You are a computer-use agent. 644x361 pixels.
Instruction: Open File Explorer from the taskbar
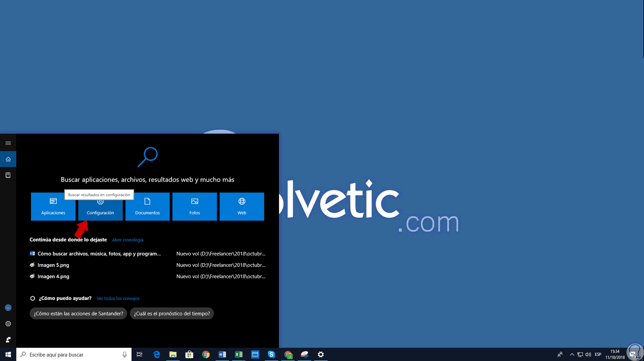173,355
